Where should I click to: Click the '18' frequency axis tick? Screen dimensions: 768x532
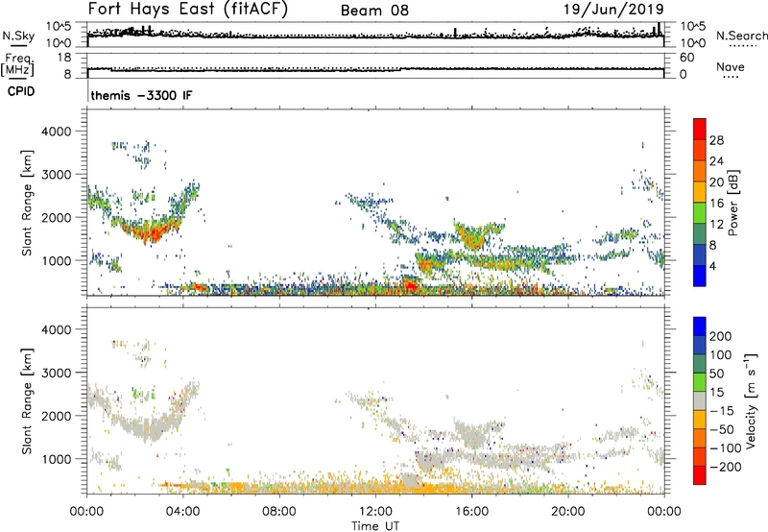(64, 58)
